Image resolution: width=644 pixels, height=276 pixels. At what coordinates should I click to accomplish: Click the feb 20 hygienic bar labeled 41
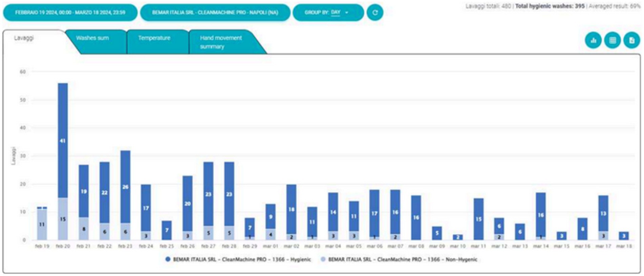pos(63,140)
